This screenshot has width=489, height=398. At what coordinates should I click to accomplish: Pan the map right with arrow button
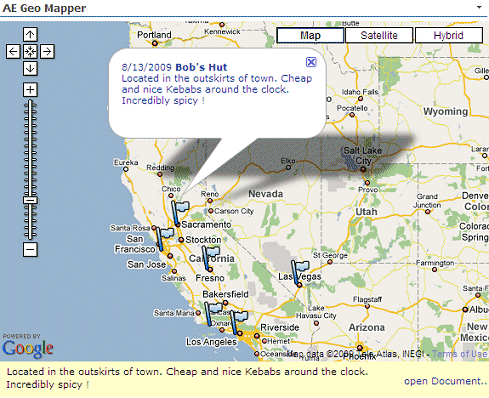(47, 52)
